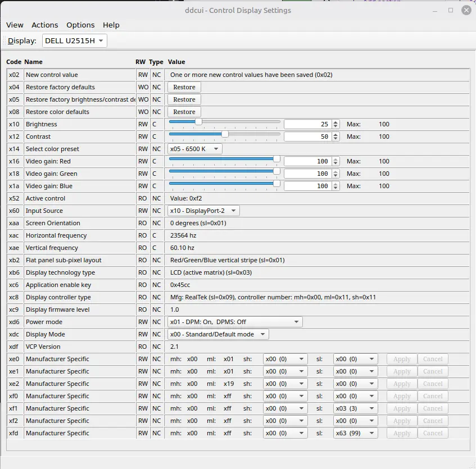
Task: Open the View menu
Action: pos(15,25)
